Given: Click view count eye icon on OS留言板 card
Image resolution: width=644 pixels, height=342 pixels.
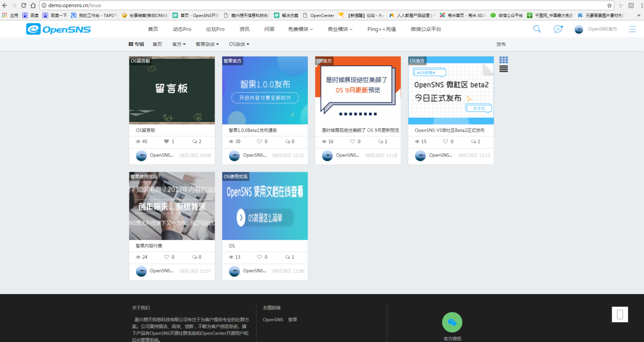Looking at the screenshot, I should (x=138, y=142).
